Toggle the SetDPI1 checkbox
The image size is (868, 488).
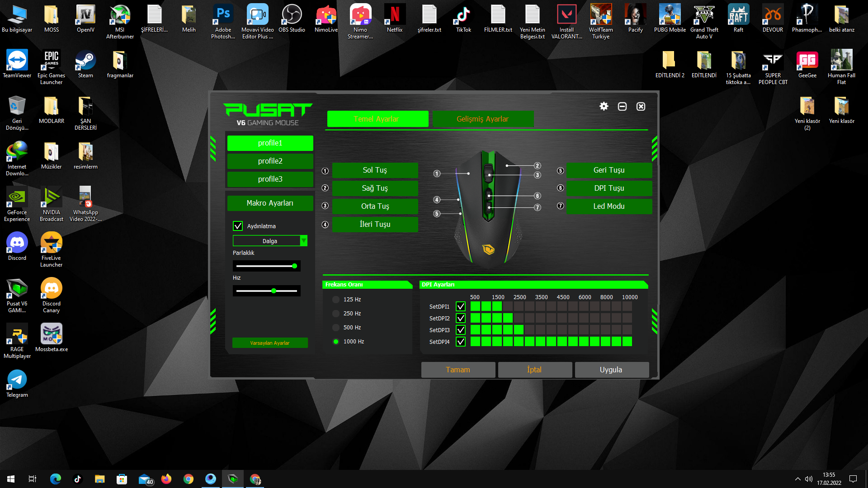click(461, 306)
